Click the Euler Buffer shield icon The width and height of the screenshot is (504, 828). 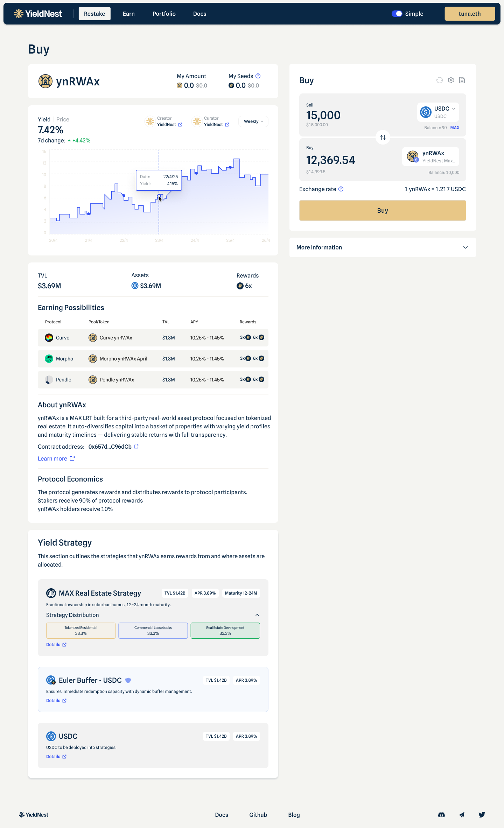pos(128,680)
